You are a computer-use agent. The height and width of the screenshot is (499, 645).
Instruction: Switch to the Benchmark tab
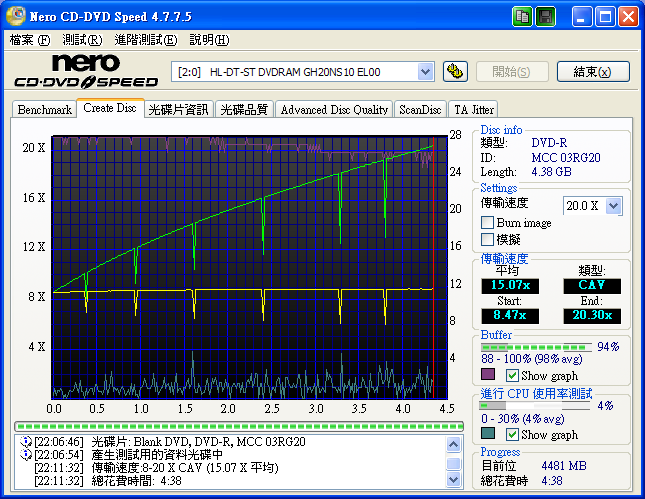point(44,109)
